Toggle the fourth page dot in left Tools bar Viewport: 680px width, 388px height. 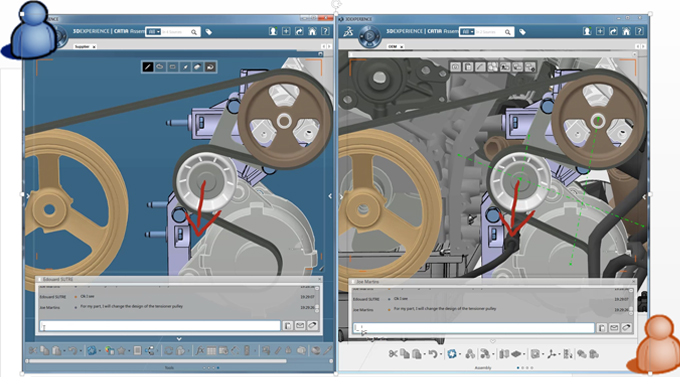click(x=218, y=368)
